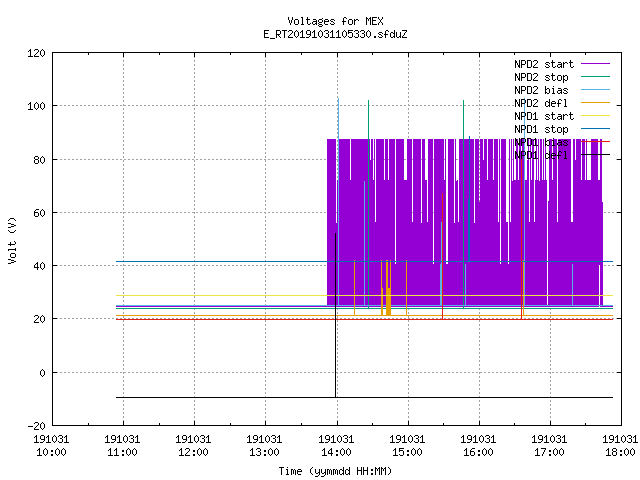The width and height of the screenshot is (640, 480).
Task: Click the 'NPD2 bias' legend label
Action: tap(541, 90)
